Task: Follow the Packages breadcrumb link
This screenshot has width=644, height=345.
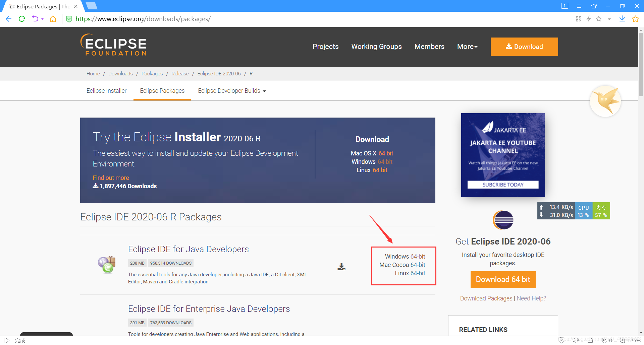Action: (x=152, y=74)
